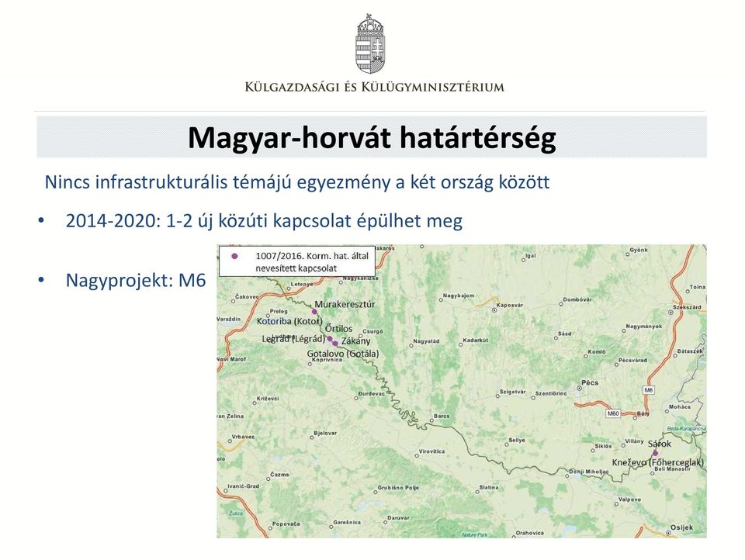745x560 pixels.
Task: Click the Dombóvár town label
Action: (577, 299)
